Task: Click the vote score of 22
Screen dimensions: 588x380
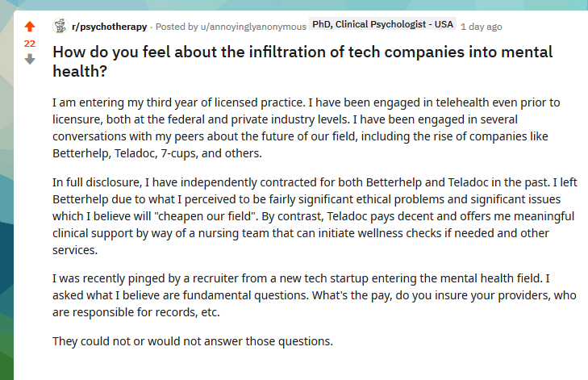Action: coord(30,43)
